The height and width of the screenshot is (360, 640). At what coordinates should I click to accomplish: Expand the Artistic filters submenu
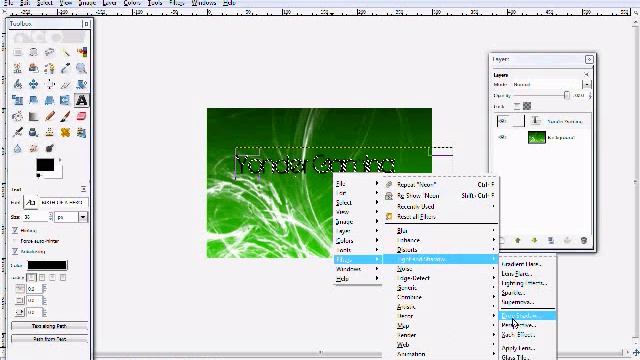tap(440, 307)
